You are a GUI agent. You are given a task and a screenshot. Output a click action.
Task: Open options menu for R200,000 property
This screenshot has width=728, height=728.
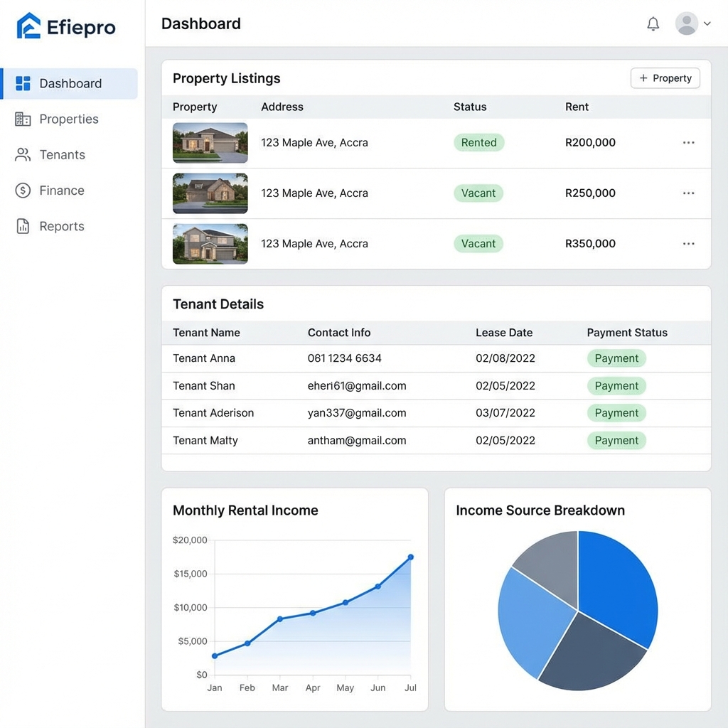(x=688, y=143)
